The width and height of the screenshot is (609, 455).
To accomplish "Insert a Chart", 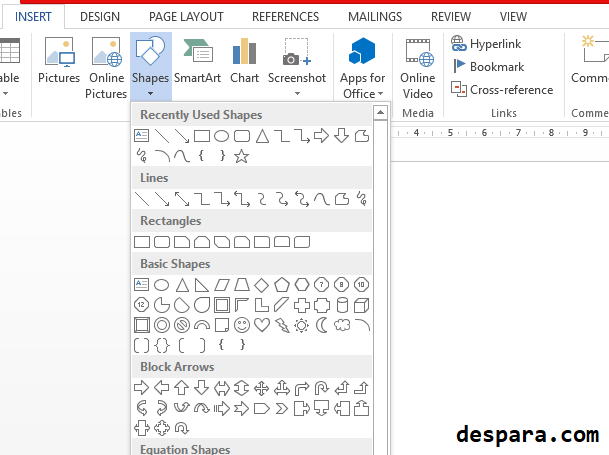I will pyautogui.click(x=244, y=61).
